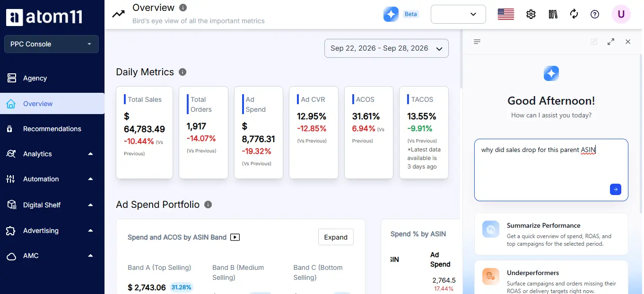Click into the chat prompt text box
The height and width of the screenshot is (294, 644).
click(551, 169)
